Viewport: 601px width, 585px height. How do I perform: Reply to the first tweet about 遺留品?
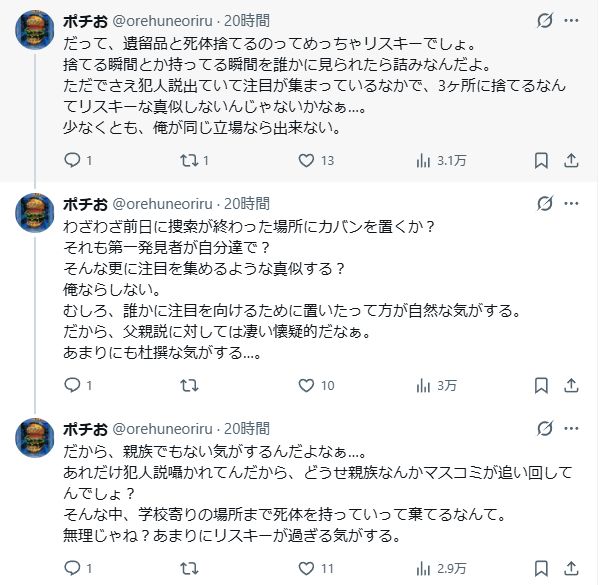click(x=72, y=160)
